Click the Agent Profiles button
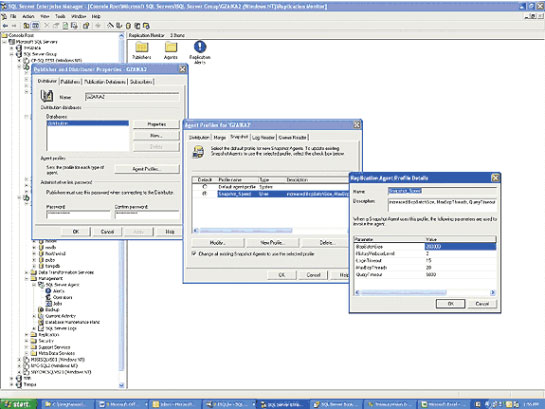This screenshot has height=409, width=545. pyautogui.click(x=147, y=169)
